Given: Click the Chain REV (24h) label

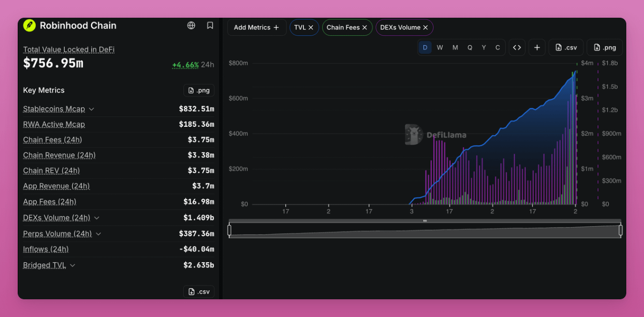Looking at the screenshot, I should pyautogui.click(x=51, y=170).
